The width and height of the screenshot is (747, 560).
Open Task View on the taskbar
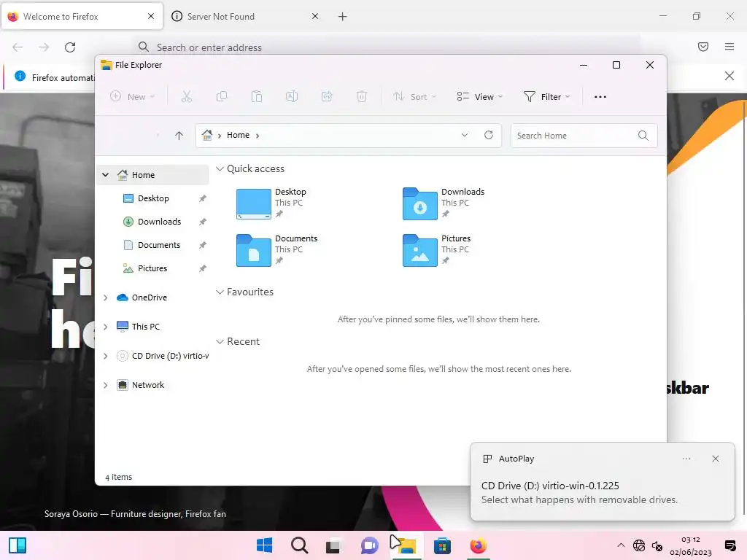coord(333,545)
